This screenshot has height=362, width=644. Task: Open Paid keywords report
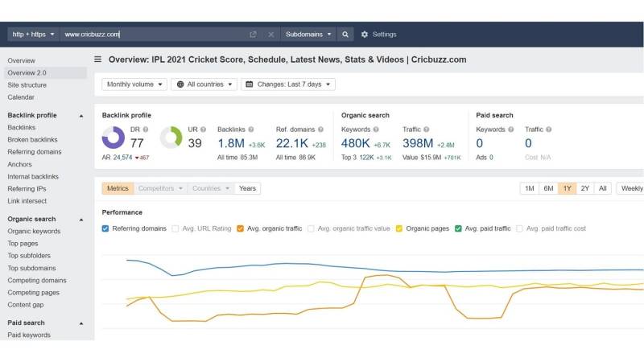tap(29, 335)
